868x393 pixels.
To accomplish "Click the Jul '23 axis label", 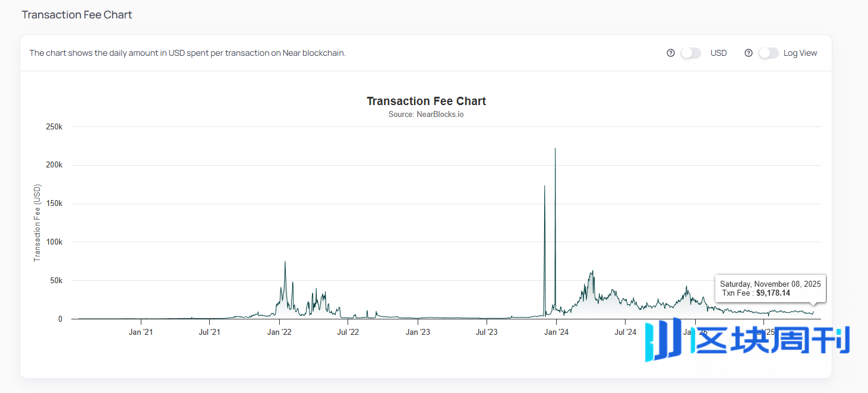I will [486, 332].
